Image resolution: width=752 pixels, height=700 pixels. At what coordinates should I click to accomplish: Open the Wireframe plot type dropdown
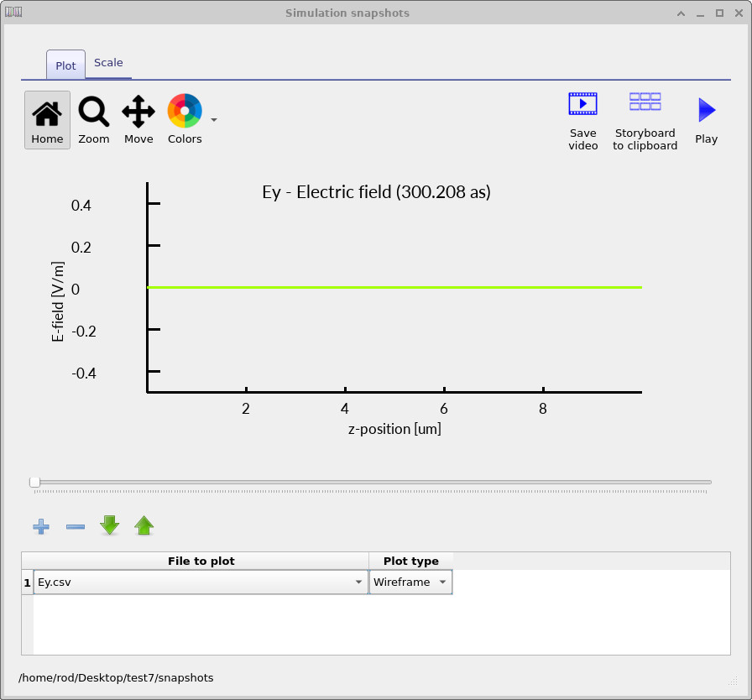411,582
